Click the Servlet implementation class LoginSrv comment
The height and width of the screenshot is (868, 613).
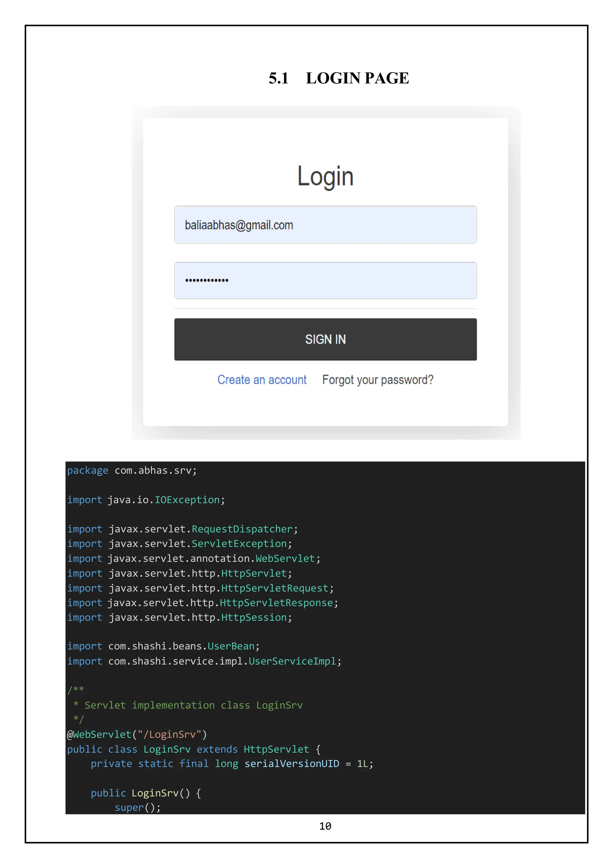[188, 705]
